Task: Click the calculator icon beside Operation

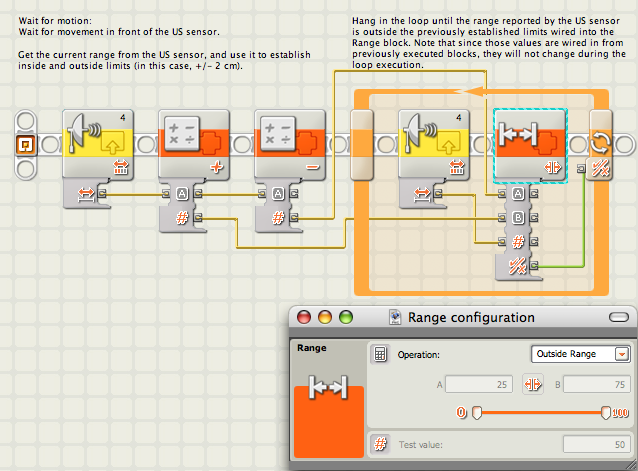Action: [380, 354]
